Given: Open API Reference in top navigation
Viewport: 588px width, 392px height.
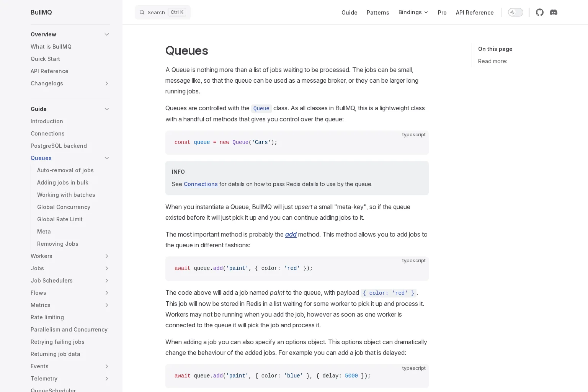Looking at the screenshot, I should (x=475, y=13).
